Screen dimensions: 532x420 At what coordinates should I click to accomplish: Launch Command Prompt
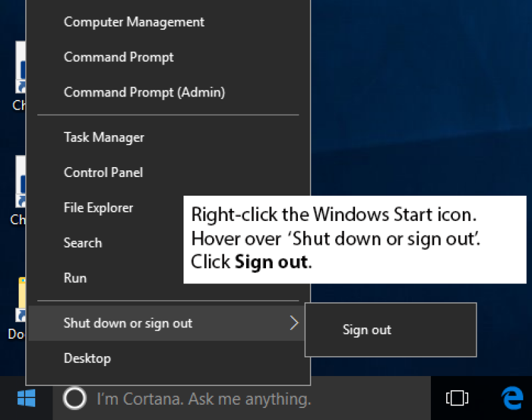pyautogui.click(x=118, y=57)
